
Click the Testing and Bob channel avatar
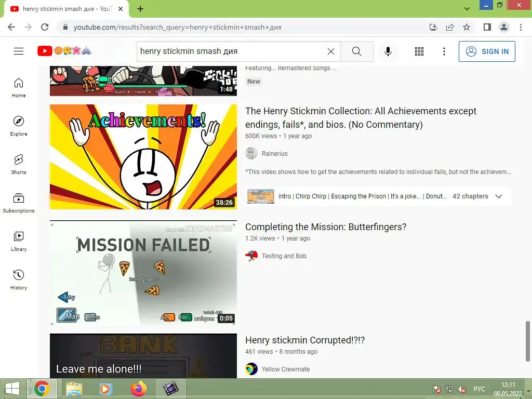[251, 256]
